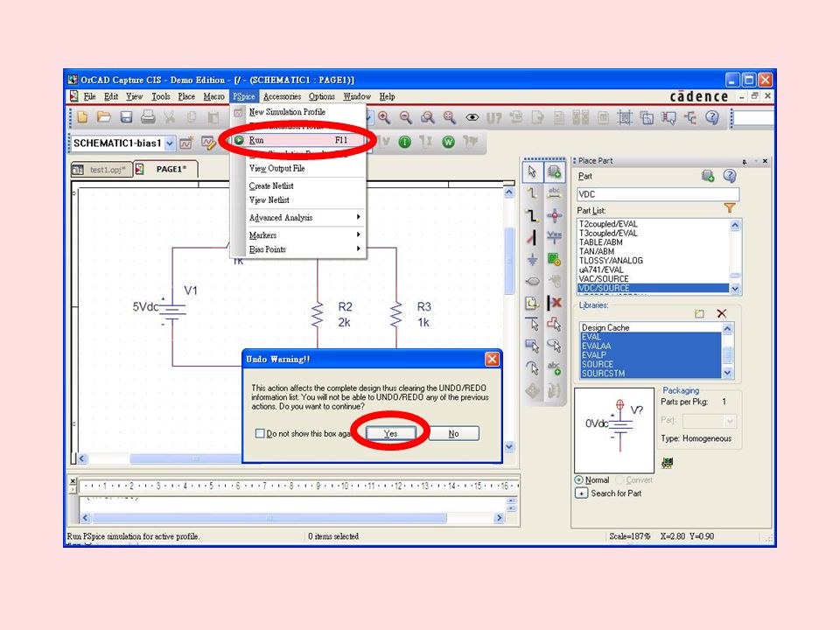Click the red X Remove Library icon

click(x=722, y=314)
